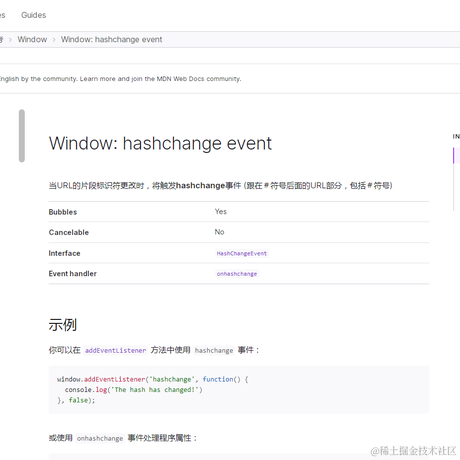Viewport: 460px width, 460px height.
Task: Click the Chinese hashchange description paragraph
Action: coord(220,185)
